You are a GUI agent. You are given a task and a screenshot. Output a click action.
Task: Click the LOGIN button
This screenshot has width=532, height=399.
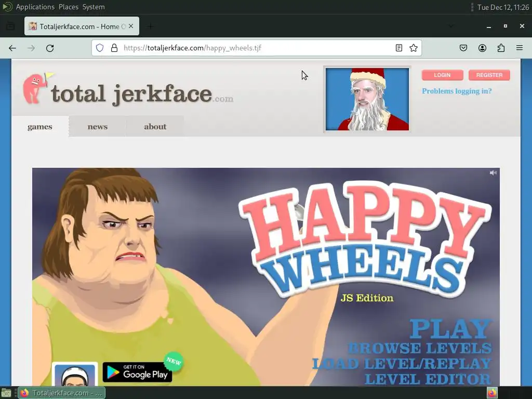443,75
